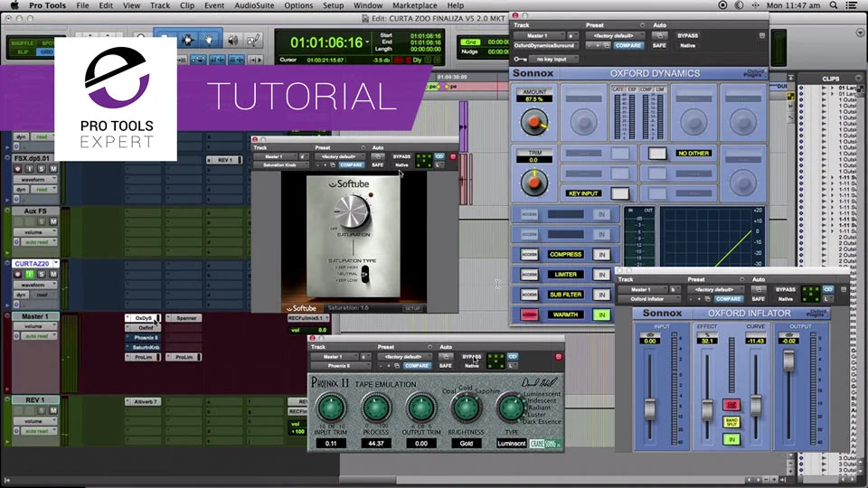Open CURTAZ20 waveform view dropdown
868x488 pixels.
(35, 285)
